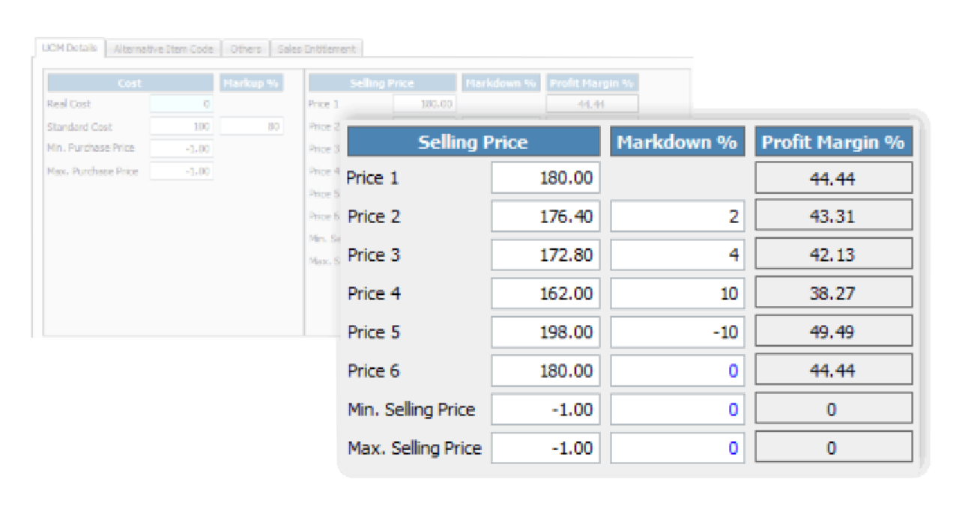Image resolution: width=980 pixels, height=524 pixels.
Task: Open the Alternative Item Code tab
Action: tap(163, 49)
